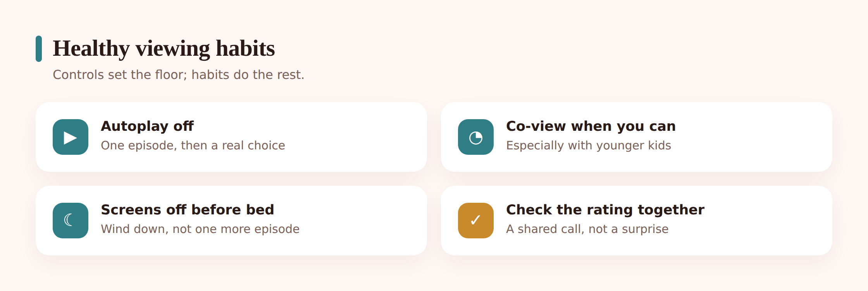
Task: Open the Co-view when you can card
Action: pyautogui.click(x=637, y=137)
